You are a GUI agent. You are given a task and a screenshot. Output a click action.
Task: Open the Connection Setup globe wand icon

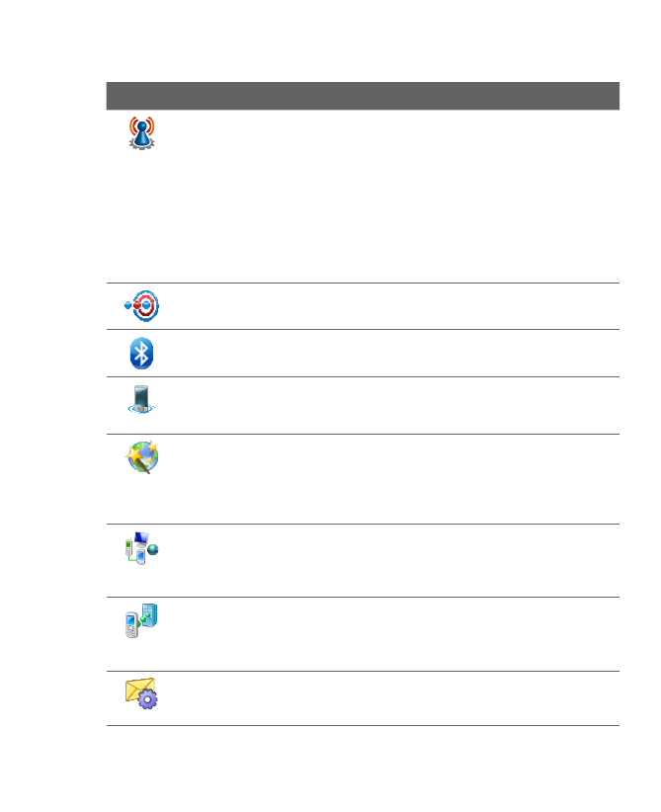point(142,457)
